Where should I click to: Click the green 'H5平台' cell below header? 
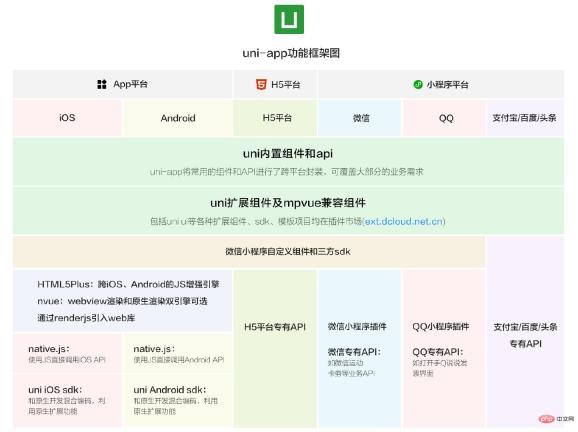[x=276, y=118]
